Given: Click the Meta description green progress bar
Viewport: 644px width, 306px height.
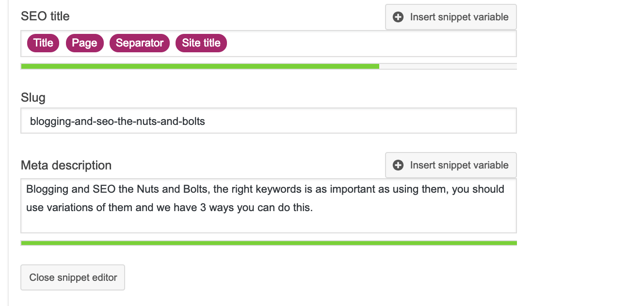Looking at the screenshot, I should click(x=269, y=243).
